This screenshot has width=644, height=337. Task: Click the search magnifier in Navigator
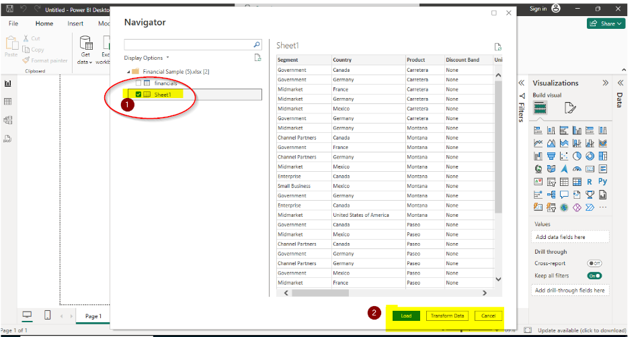(257, 44)
